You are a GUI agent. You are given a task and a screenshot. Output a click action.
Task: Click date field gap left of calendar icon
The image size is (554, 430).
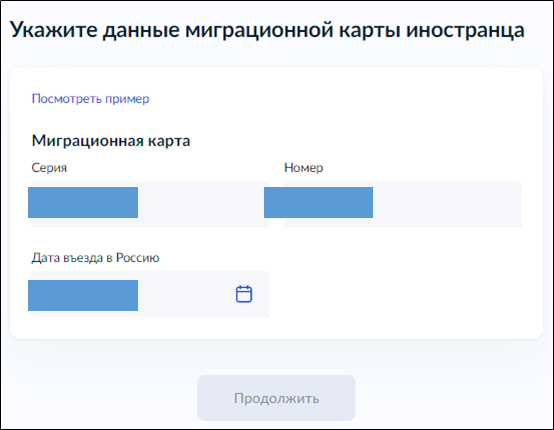pyautogui.click(x=186, y=294)
